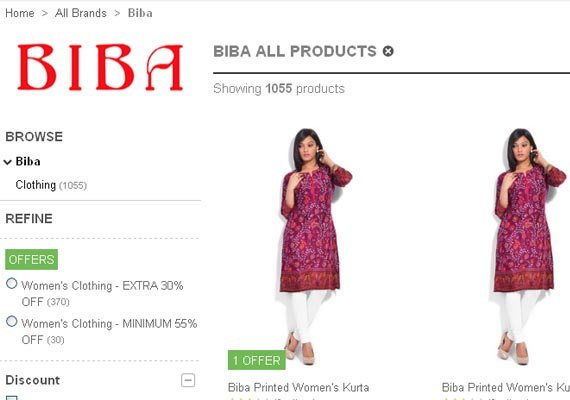The image size is (570, 400).
Task: Select Women's Clothing MINIMUM 55% OFF offer
Action: coord(12,321)
